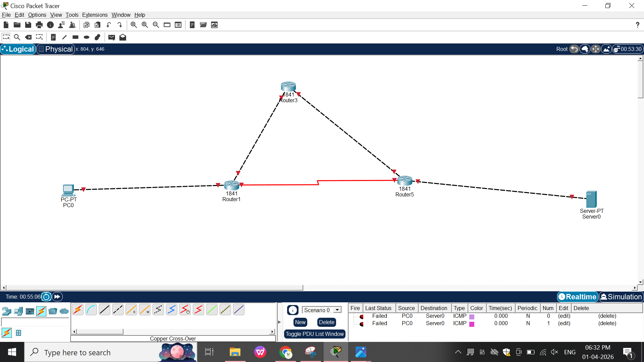Create a new scenario with New button
644x362 pixels.
(x=300, y=322)
